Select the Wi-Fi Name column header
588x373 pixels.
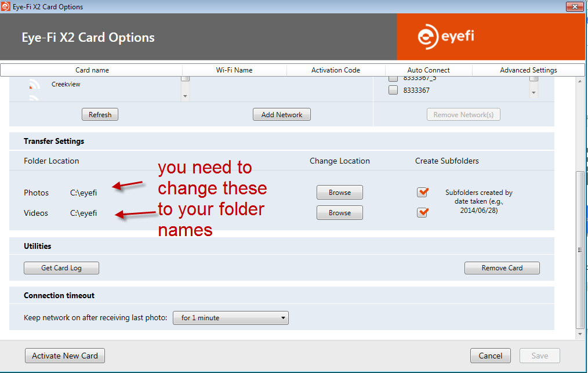234,70
